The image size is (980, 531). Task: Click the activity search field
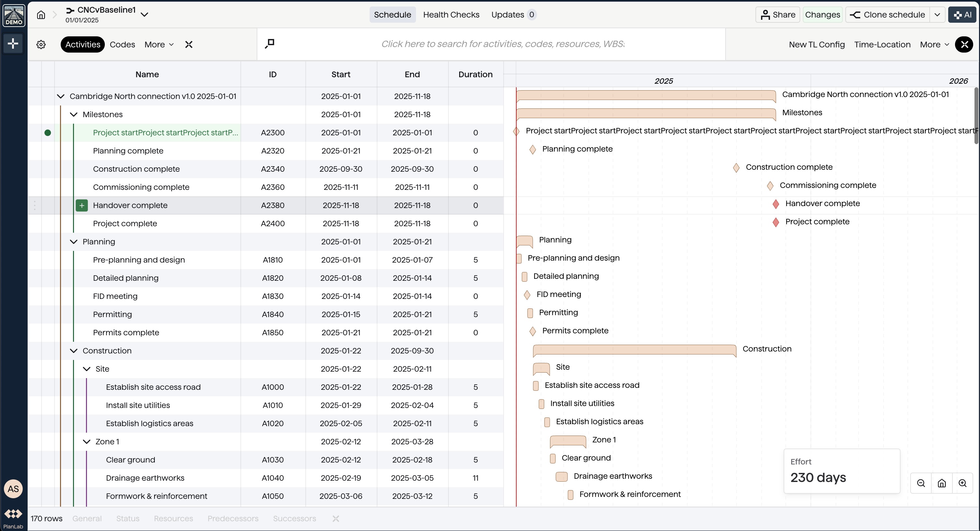(502, 44)
